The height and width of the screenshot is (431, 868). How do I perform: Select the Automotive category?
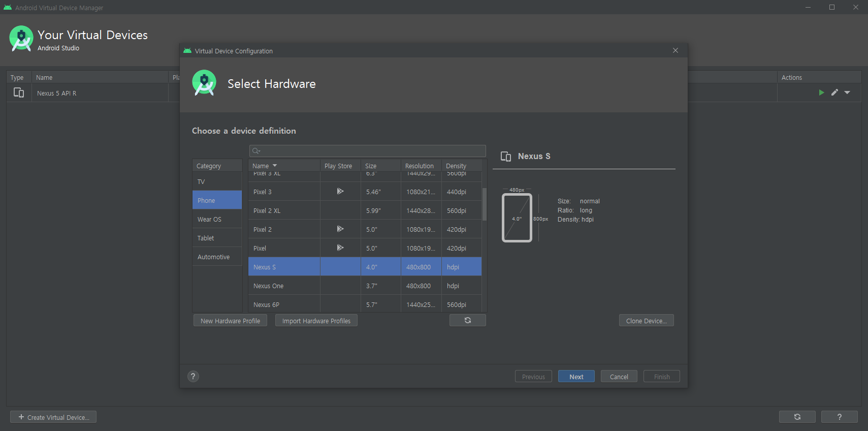(217, 257)
